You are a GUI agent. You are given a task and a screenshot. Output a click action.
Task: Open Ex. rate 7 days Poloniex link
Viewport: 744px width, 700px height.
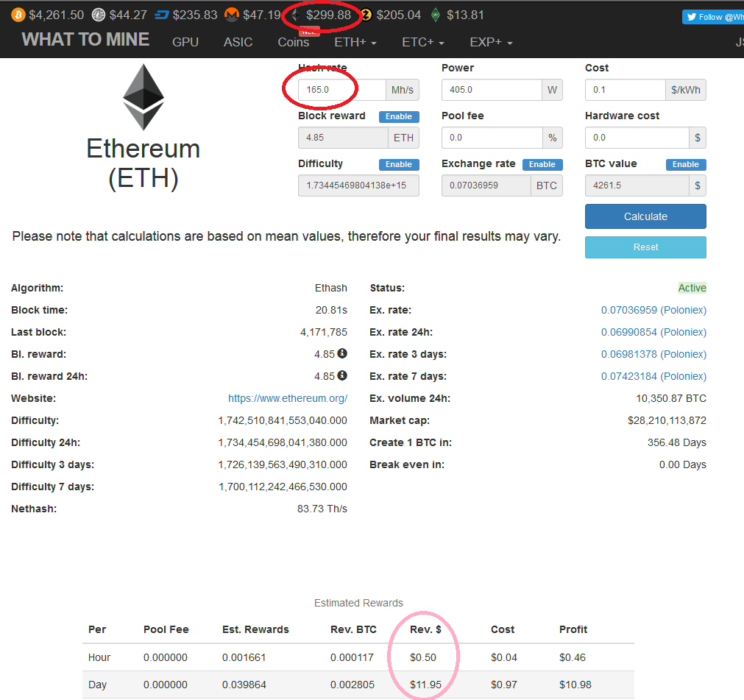[653, 376]
